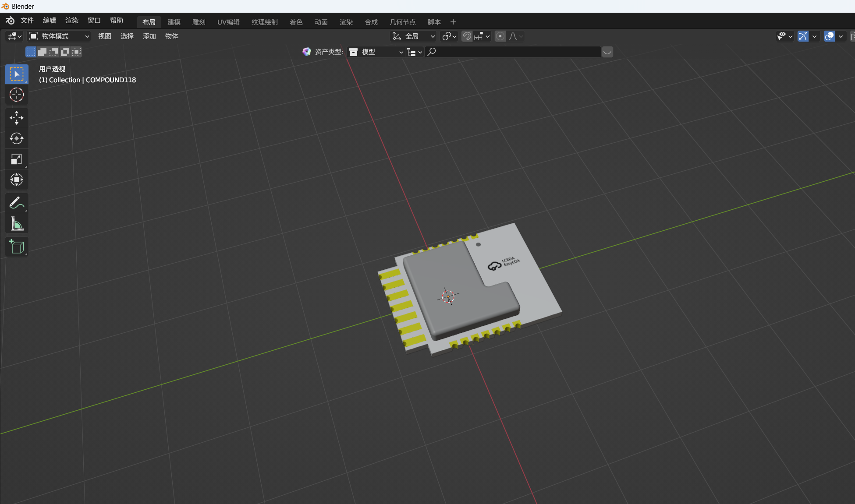Expand the 模型 asset type dropdown
855x504 pixels.
coord(376,52)
